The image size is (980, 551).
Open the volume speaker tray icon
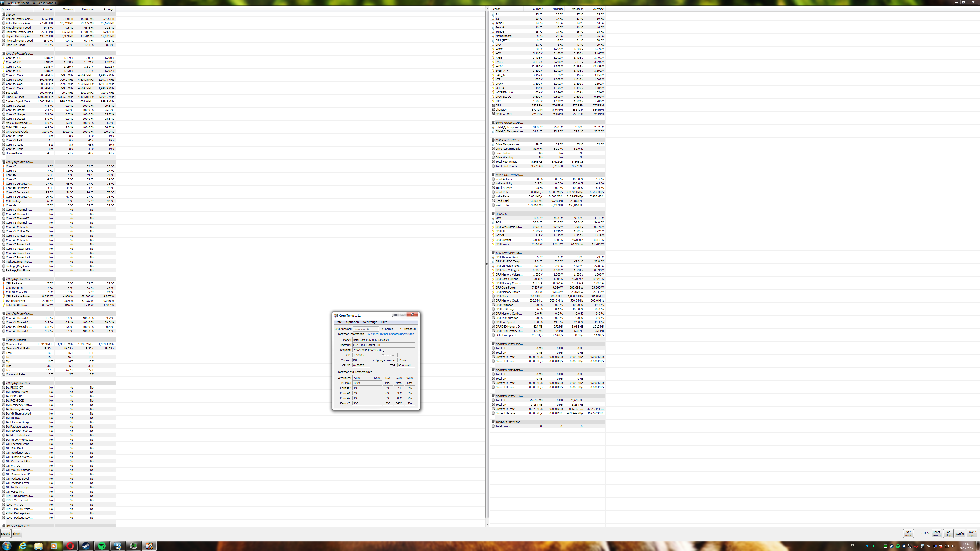(953, 546)
